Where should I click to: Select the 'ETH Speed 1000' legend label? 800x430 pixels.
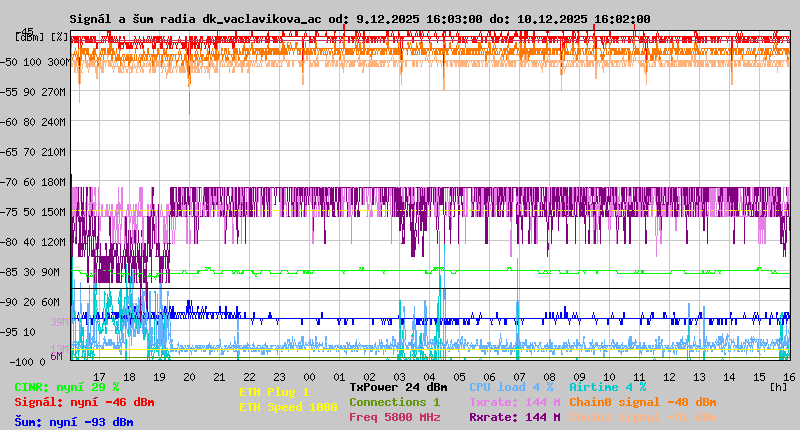pyautogui.click(x=288, y=407)
